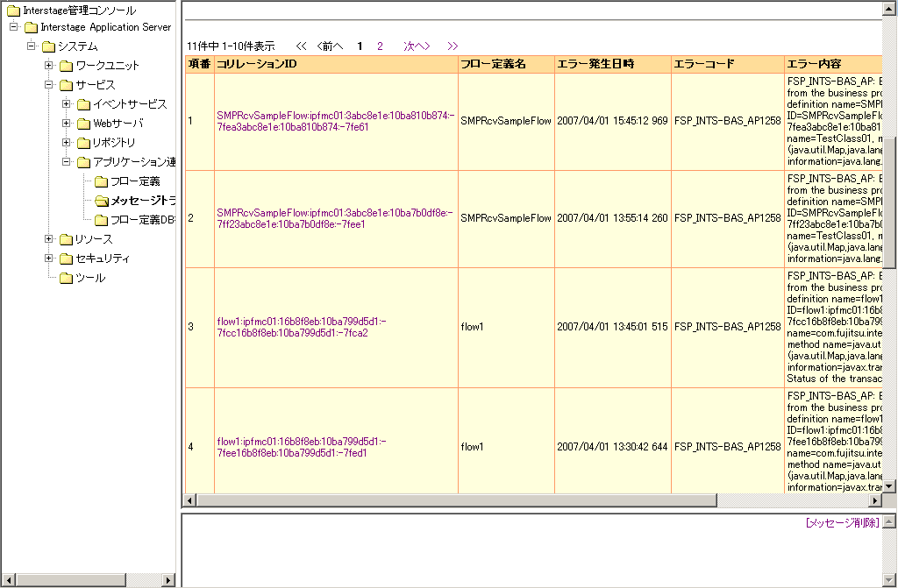The height and width of the screenshot is (588, 898).
Task: Click the フロー定義 folder icon
Action: (x=101, y=181)
